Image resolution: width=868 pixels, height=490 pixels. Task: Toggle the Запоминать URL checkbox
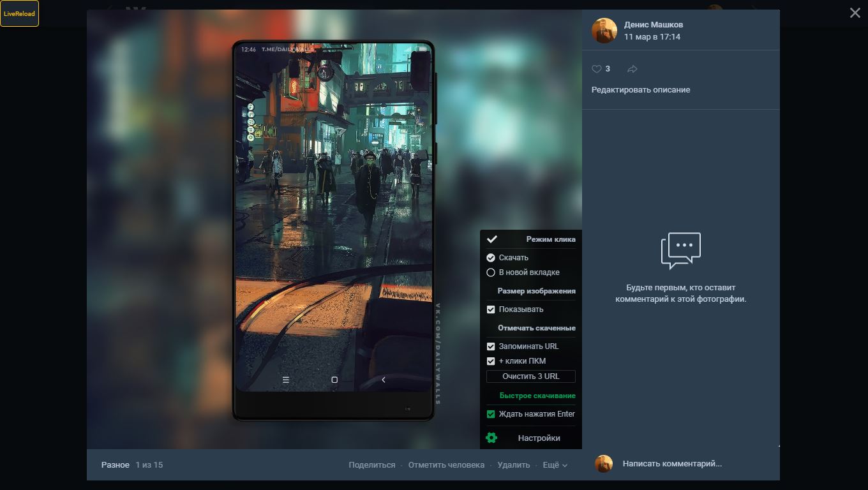[491, 346]
